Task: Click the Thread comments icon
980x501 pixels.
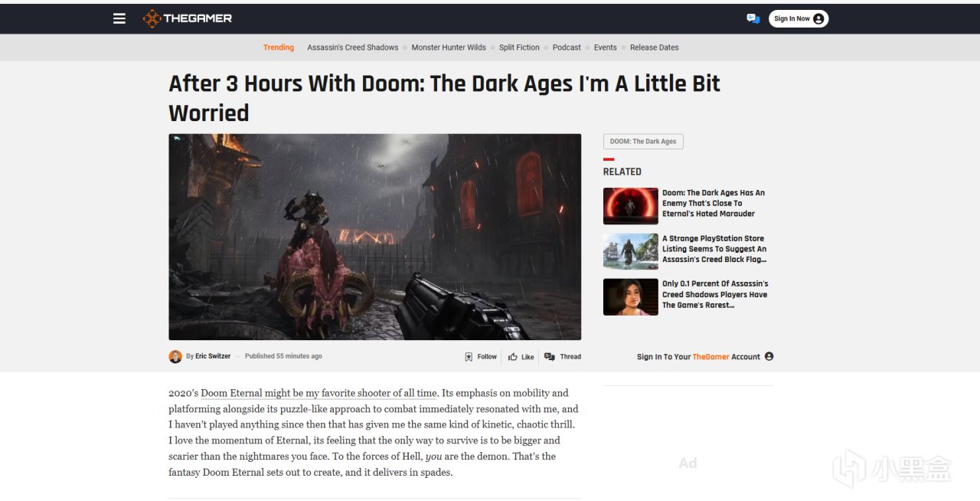Action: point(550,356)
